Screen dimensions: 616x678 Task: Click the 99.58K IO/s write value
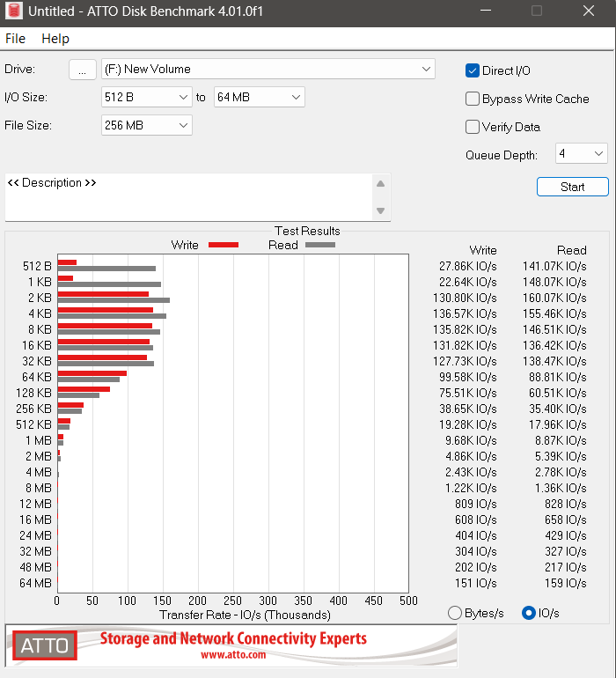pyautogui.click(x=468, y=377)
